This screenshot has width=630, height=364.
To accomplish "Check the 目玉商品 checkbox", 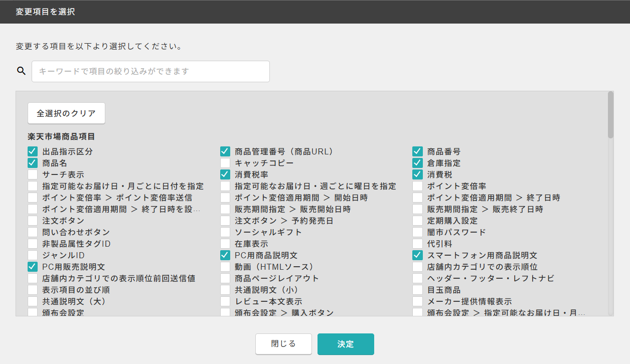I will coord(418,290).
